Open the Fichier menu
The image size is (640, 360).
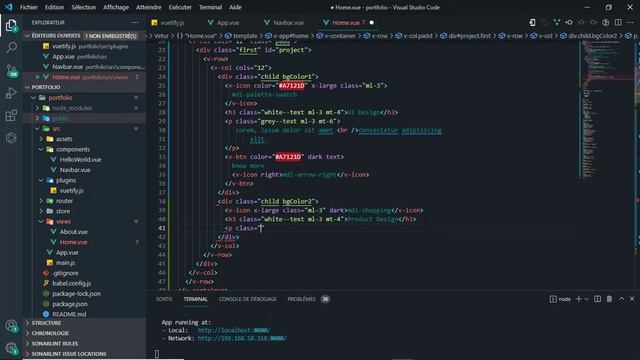point(29,7)
